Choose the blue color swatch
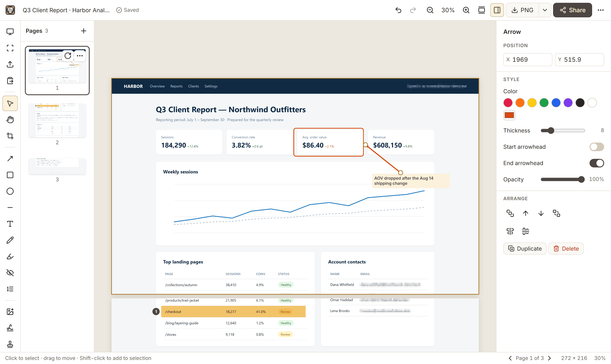Image resolution: width=611 pixels, height=364 pixels. coord(556,103)
